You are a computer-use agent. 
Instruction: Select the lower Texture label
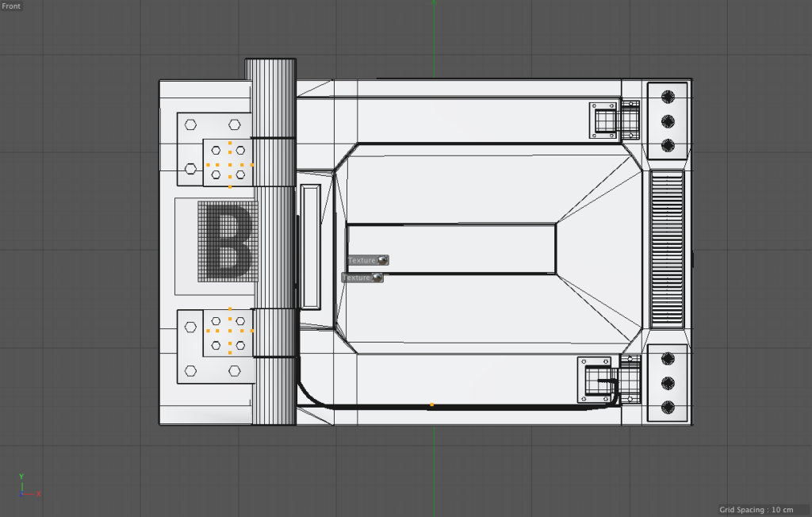[356, 278]
